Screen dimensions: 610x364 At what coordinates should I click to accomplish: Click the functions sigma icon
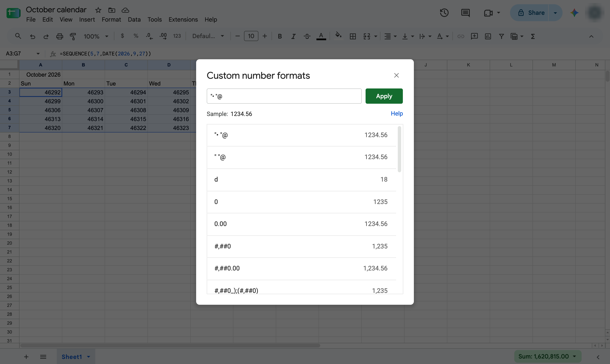[x=533, y=36]
